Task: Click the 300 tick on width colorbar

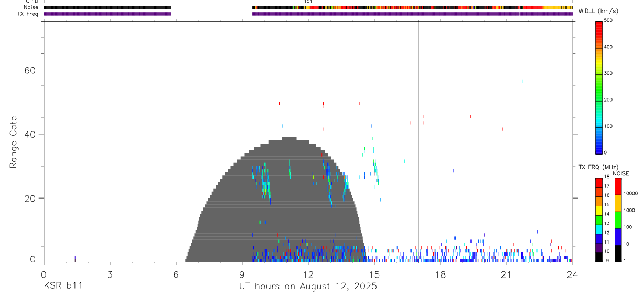Action: 608,73
